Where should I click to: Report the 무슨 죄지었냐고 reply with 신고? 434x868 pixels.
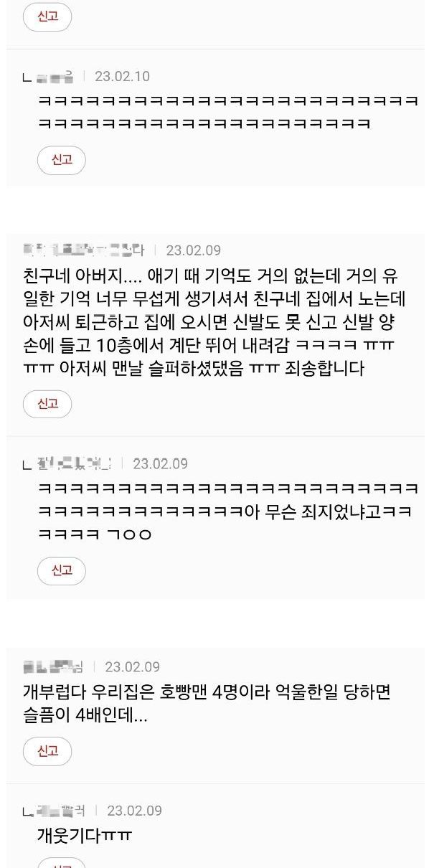pos(62,570)
